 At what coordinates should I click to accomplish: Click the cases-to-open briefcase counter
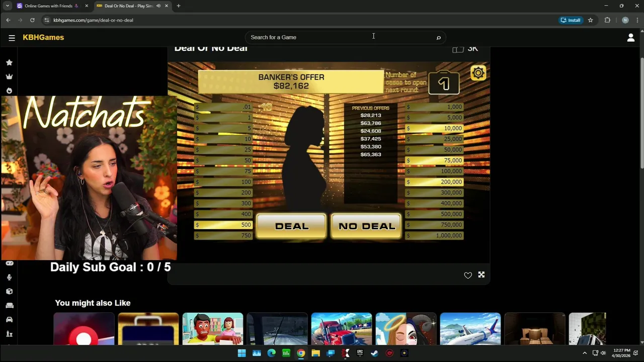(x=444, y=82)
